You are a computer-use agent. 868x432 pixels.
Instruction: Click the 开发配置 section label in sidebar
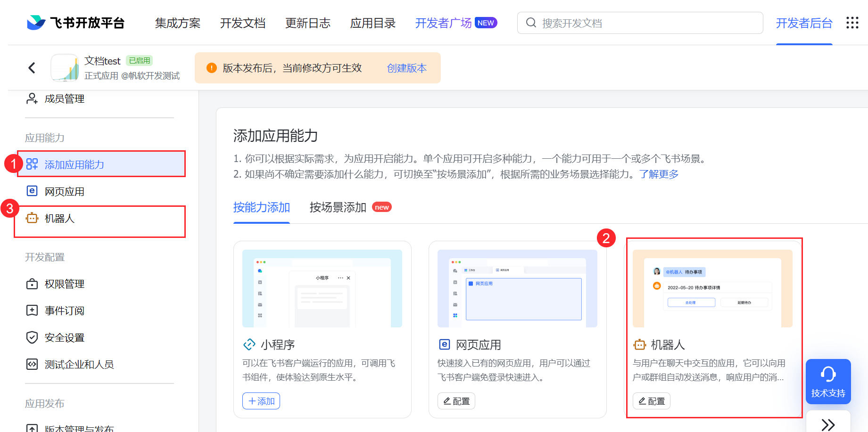(45, 257)
